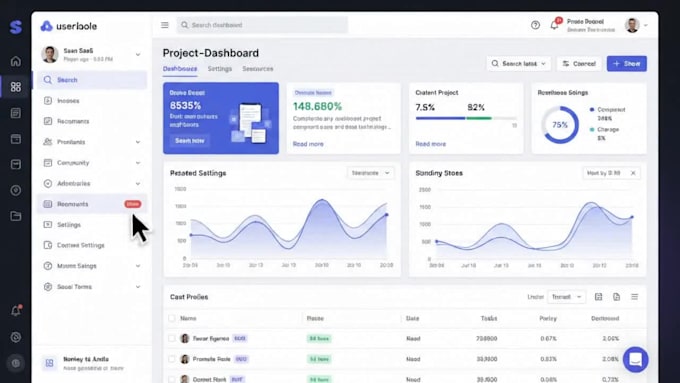Expand the Community sidebar section
The height and width of the screenshot is (383, 680).
point(138,163)
